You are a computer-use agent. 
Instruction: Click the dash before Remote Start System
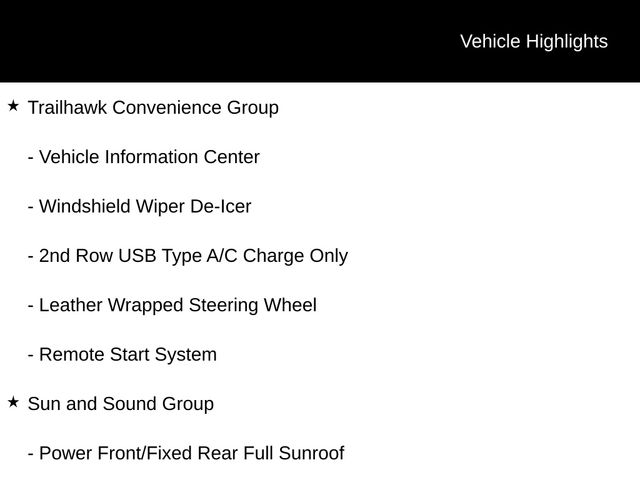31,355
